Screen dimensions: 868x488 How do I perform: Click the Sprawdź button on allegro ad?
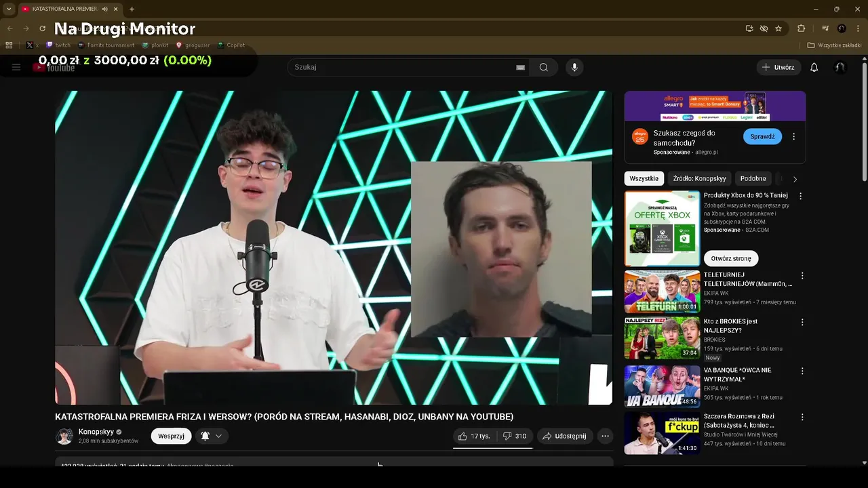point(762,136)
